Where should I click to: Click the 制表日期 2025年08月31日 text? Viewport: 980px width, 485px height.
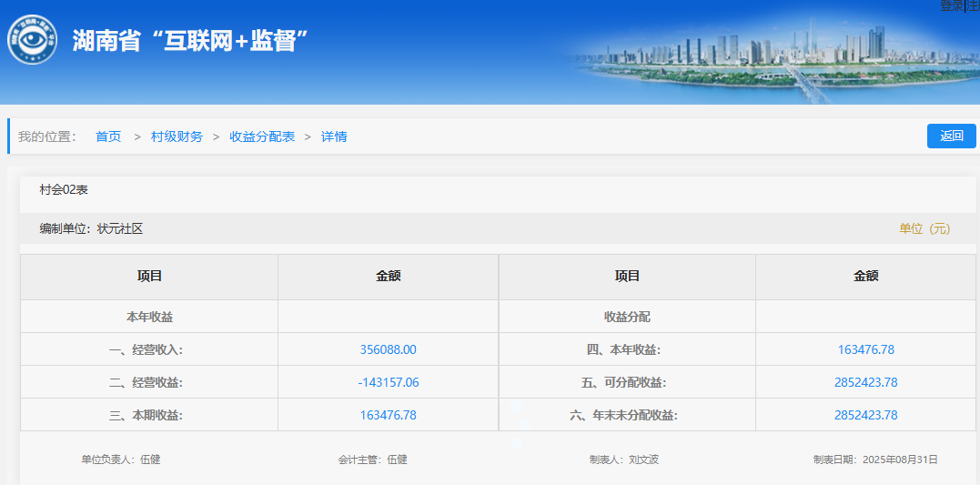click(x=875, y=460)
